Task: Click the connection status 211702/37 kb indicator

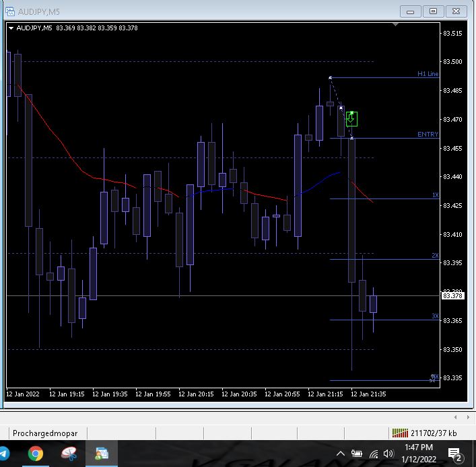Action: point(426,433)
